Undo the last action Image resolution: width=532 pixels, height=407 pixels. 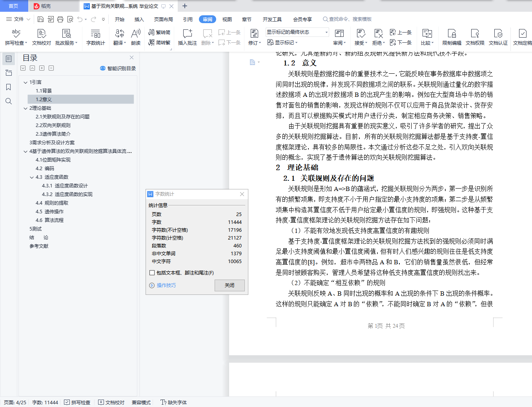[80, 19]
